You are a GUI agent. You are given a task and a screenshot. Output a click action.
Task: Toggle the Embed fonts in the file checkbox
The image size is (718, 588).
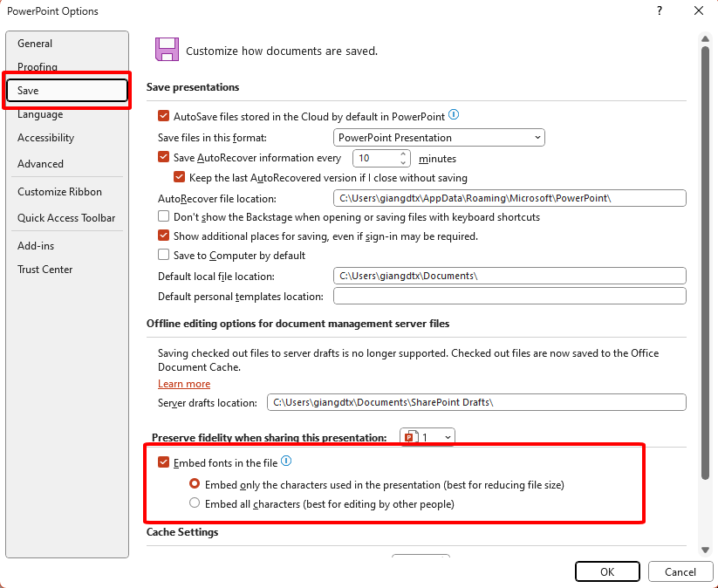163,462
